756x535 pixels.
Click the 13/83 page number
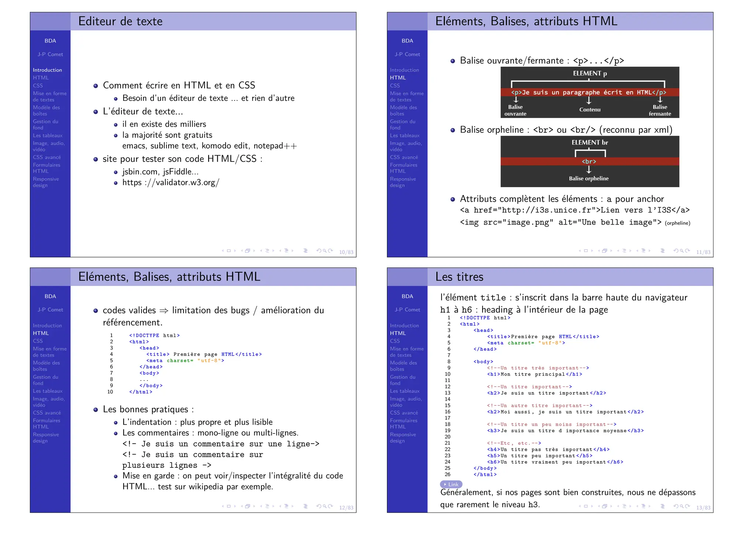(703, 508)
